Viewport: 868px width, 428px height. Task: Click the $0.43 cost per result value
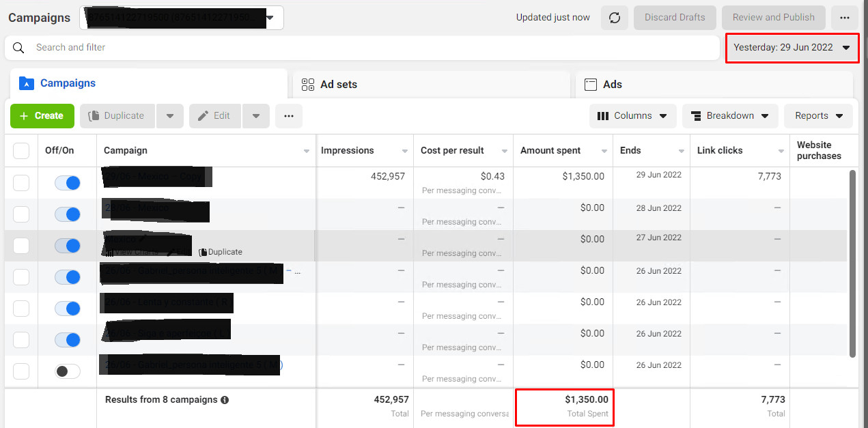pos(492,176)
